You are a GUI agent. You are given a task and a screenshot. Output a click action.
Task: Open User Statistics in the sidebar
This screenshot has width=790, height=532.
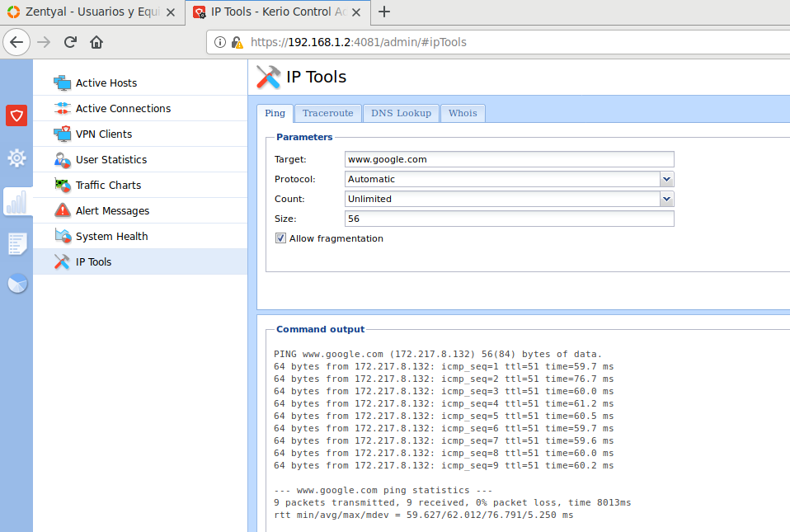[x=140, y=160]
